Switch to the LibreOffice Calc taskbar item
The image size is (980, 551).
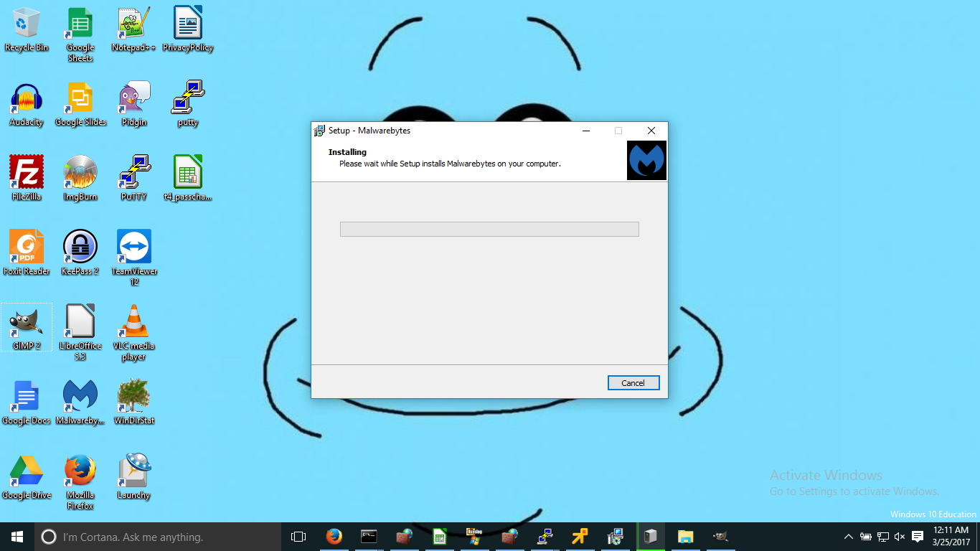(440, 537)
